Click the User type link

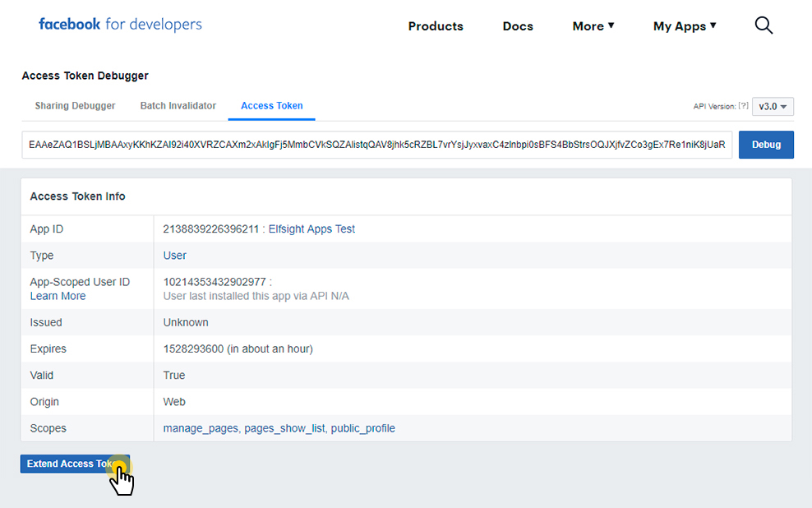coord(174,255)
